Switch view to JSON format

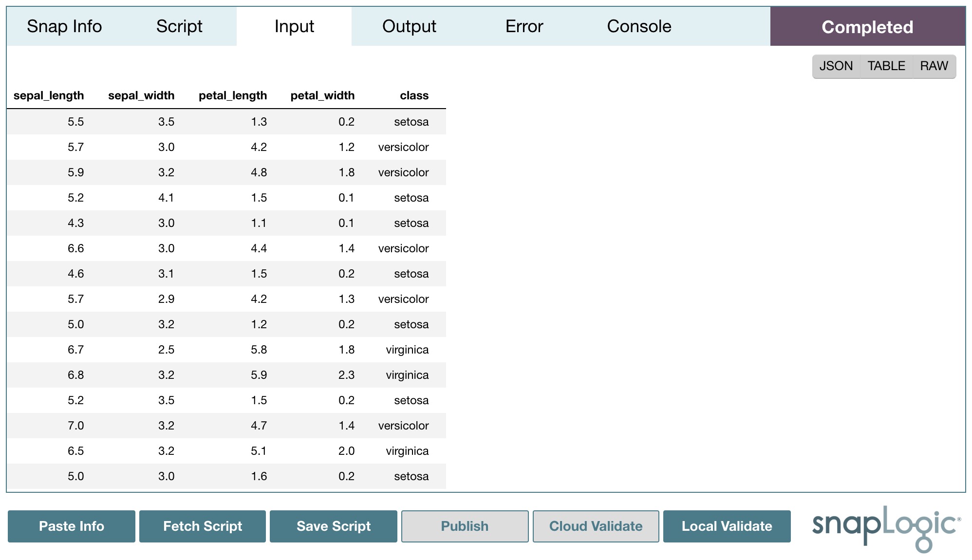click(836, 66)
